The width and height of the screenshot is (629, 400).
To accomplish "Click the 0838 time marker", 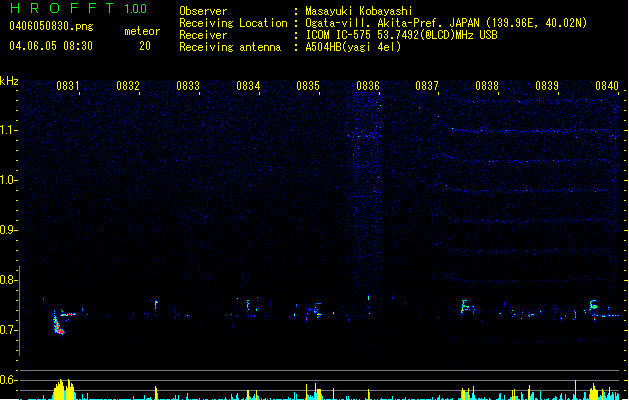I will 487,86.
